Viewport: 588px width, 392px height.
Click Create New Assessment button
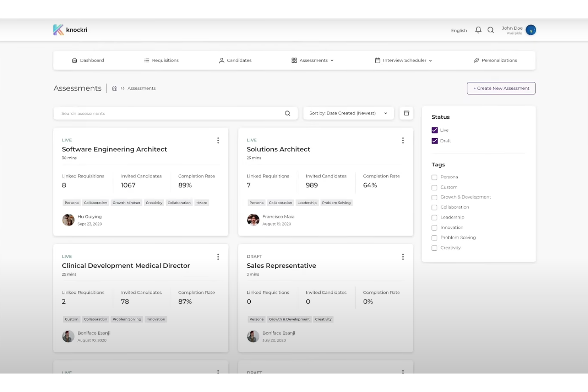click(501, 88)
